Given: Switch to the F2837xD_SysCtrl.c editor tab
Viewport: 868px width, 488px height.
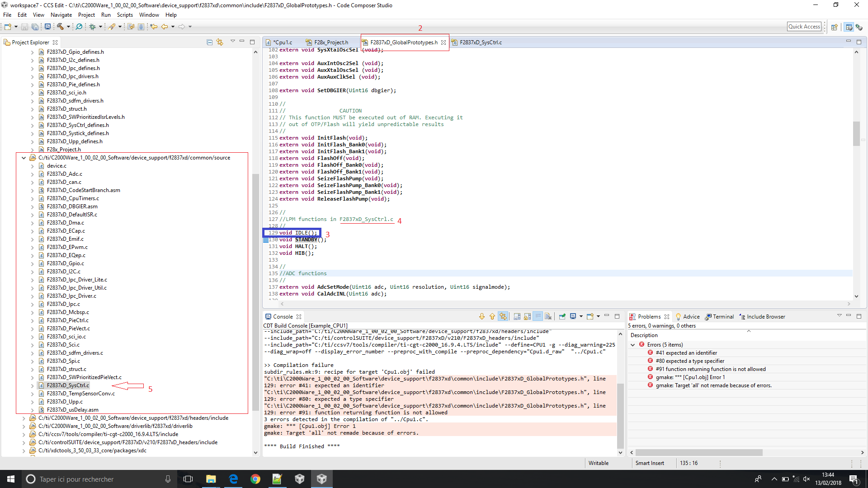Looking at the screenshot, I should (x=480, y=42).
